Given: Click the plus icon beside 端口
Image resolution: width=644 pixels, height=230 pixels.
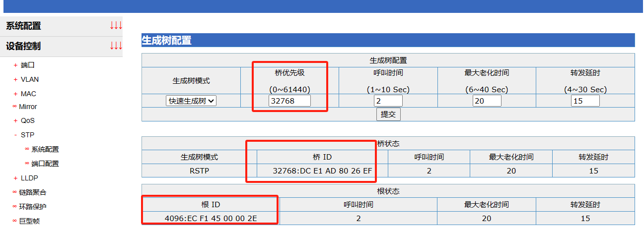Looking at the screenshot, I should [x=15, y=65].
